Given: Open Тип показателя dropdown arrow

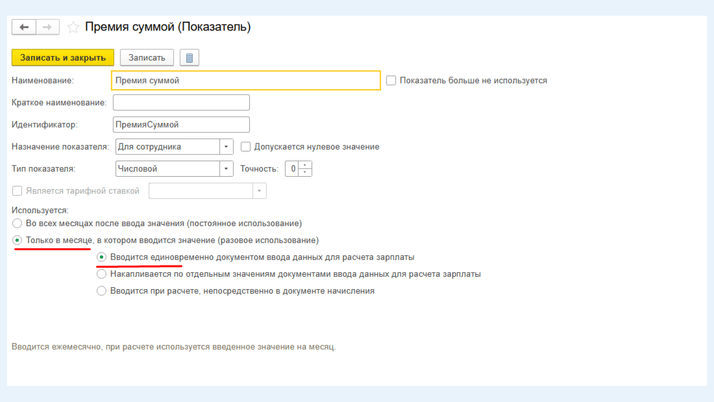Looking at the screenshot, I should point(226,169).
